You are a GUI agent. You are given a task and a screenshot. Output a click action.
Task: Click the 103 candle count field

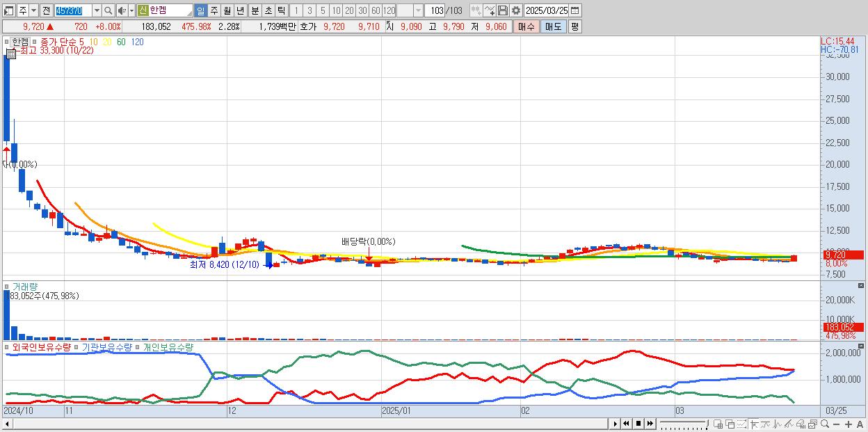(x=435, y=10)
